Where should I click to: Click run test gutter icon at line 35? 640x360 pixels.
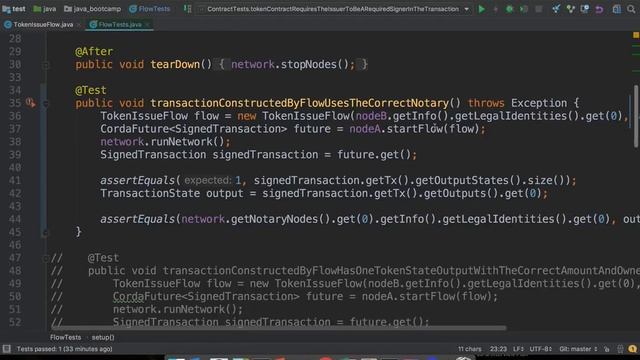click(31, 103)
